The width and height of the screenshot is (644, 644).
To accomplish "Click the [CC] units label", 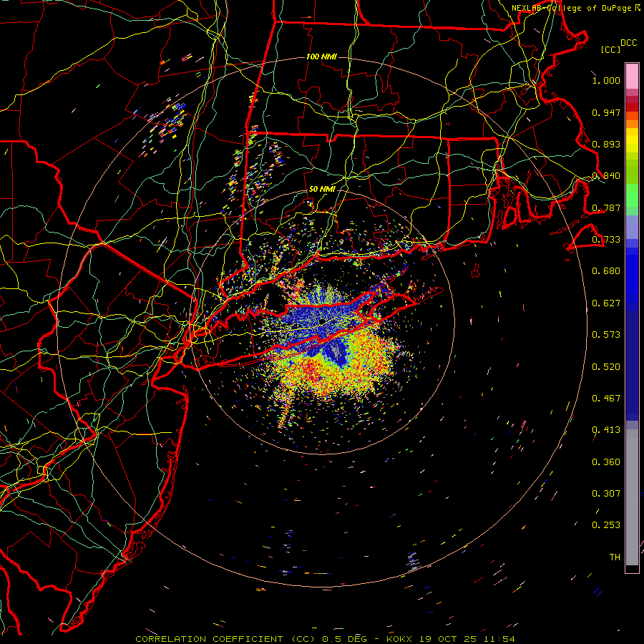I will point(610,49).
